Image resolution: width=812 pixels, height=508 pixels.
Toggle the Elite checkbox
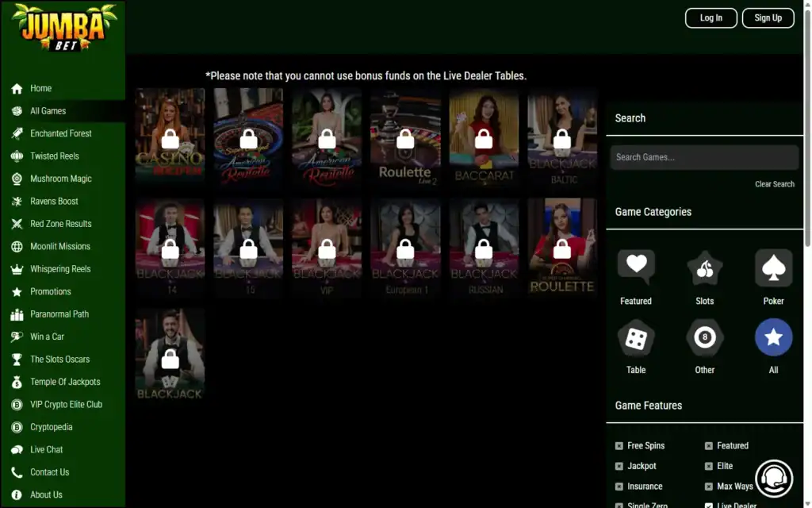[x=708, y=466]
